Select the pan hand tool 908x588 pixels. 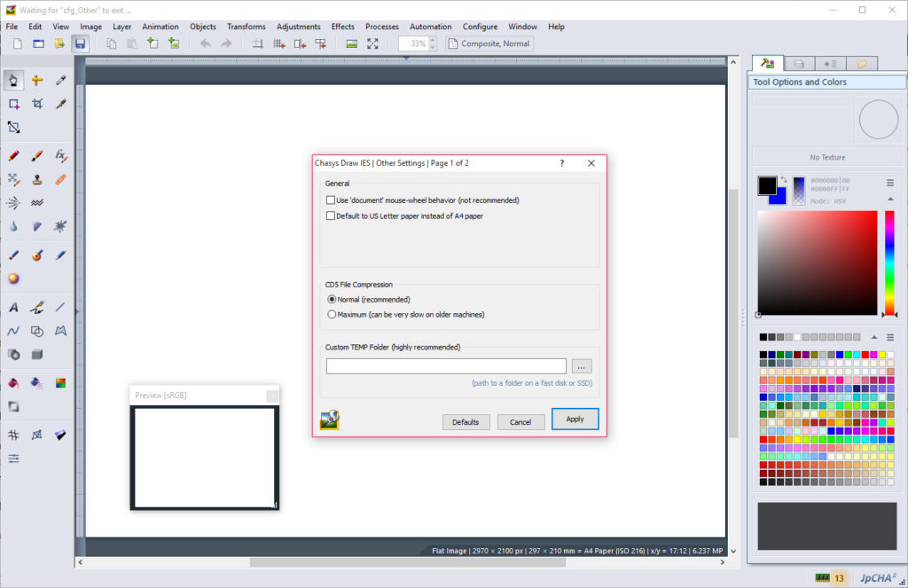13,80
